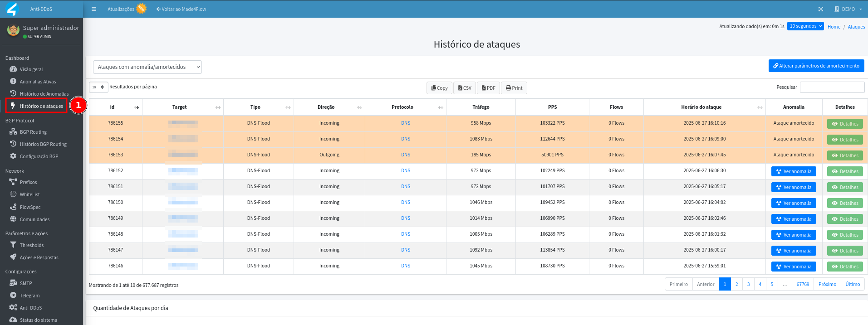Sort table by Direção column
This screenshot has height=325, width=868.
pyautogui.click(x=329, y=107)
